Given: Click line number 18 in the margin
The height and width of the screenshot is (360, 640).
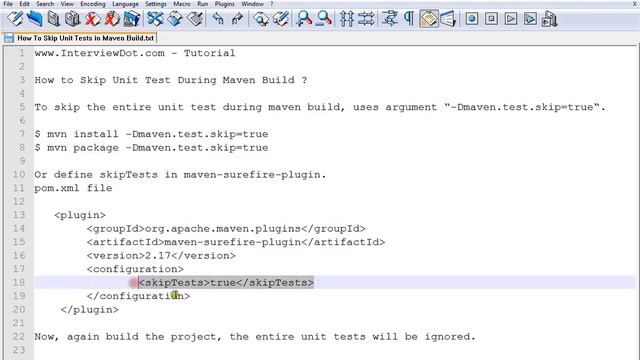Looking at the screenshot, I should [x=19, y=282].
